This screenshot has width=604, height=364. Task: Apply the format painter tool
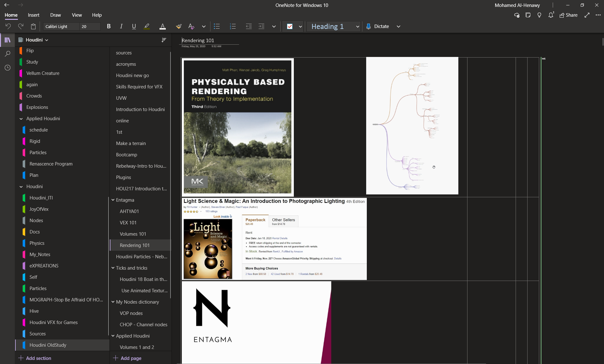[179, 26]
